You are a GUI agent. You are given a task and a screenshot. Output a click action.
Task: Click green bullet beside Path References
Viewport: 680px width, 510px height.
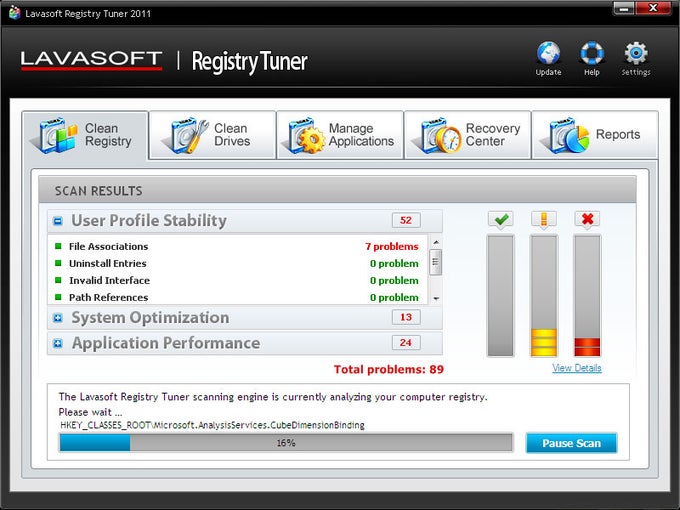[x=58, y=297]
